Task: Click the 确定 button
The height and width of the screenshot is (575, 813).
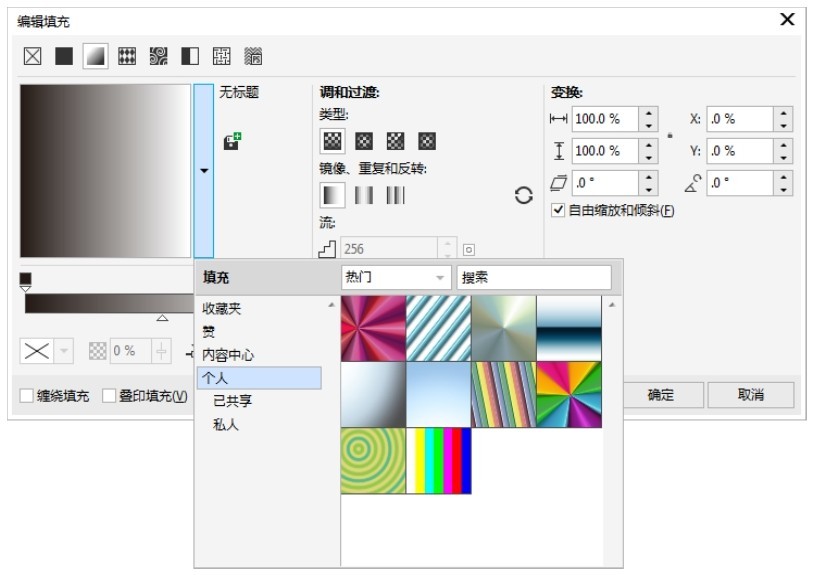Action: (x=661, y=395)
